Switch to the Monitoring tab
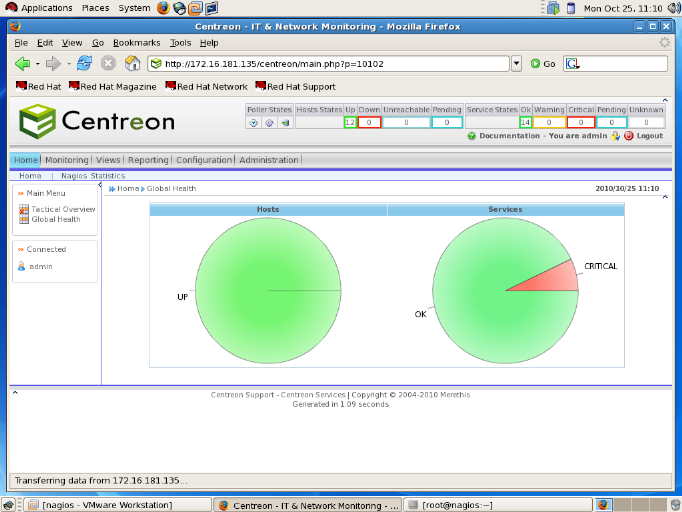 pyautogui.click(x=66, y=160)
